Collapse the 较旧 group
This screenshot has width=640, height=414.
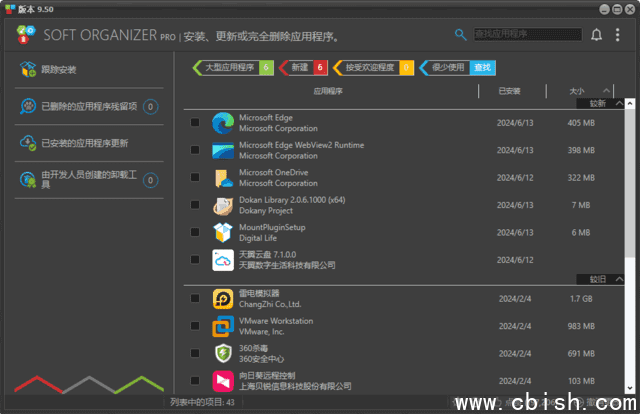pyautogui.click(x=620, y=279)
